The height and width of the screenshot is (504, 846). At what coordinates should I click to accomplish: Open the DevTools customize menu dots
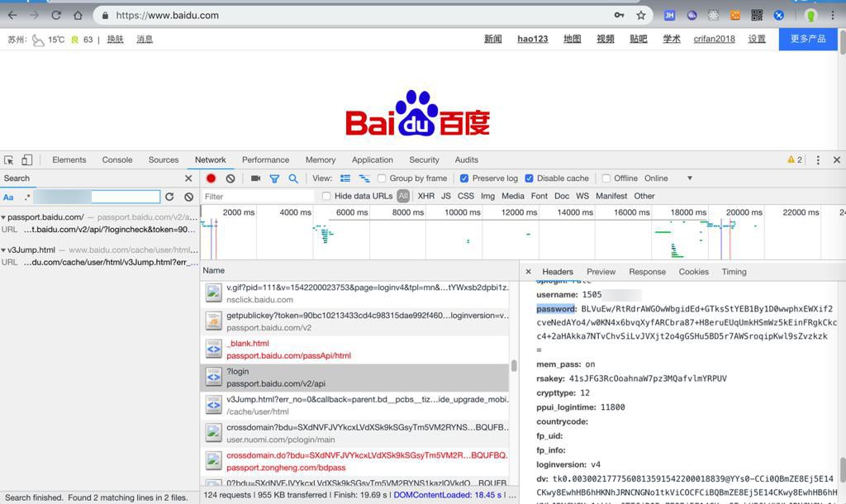(818, 159)
